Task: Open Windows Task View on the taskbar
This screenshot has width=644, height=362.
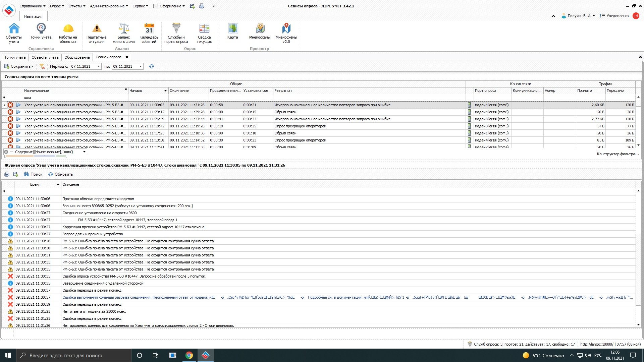Action: (x=156, y=355)
